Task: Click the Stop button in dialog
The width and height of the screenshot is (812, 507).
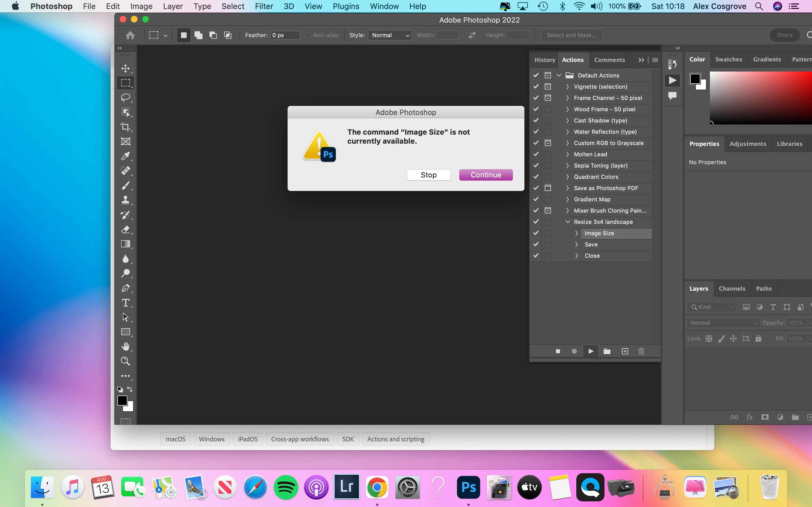Action: (429, 175)
